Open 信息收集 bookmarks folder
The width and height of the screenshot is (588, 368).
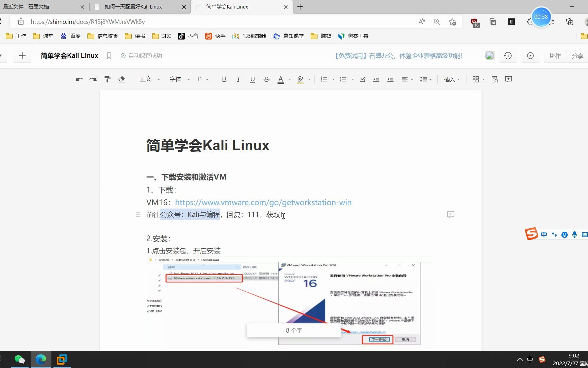102,36
